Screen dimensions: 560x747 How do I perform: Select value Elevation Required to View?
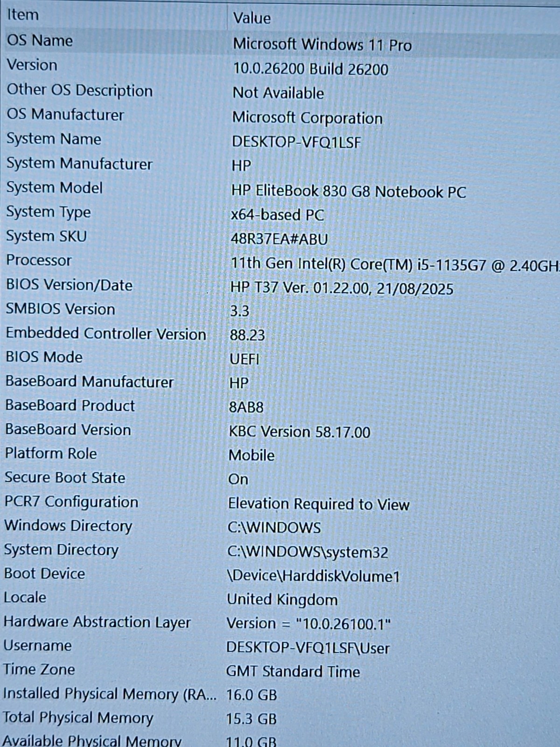pyautogui.click(x=319, y=504)
